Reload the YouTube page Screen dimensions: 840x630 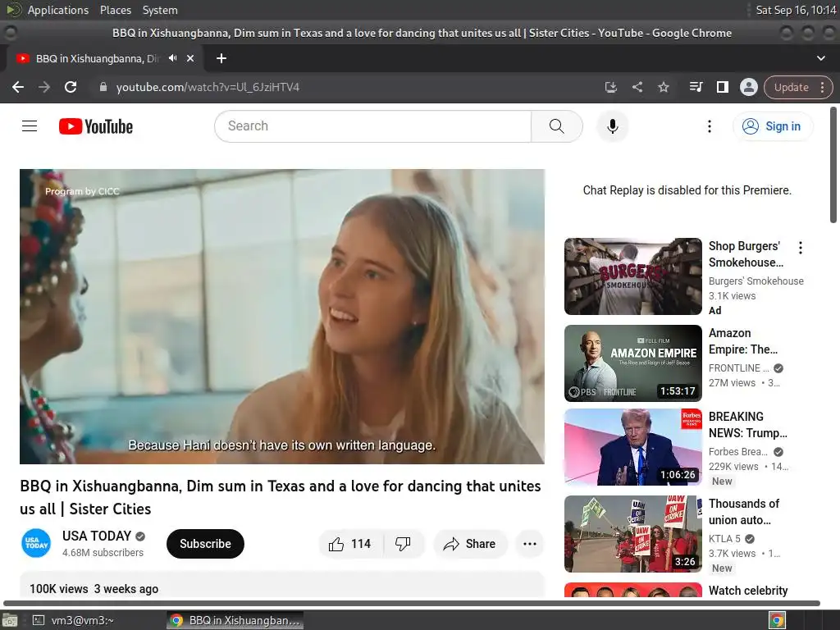coord(71,87)
